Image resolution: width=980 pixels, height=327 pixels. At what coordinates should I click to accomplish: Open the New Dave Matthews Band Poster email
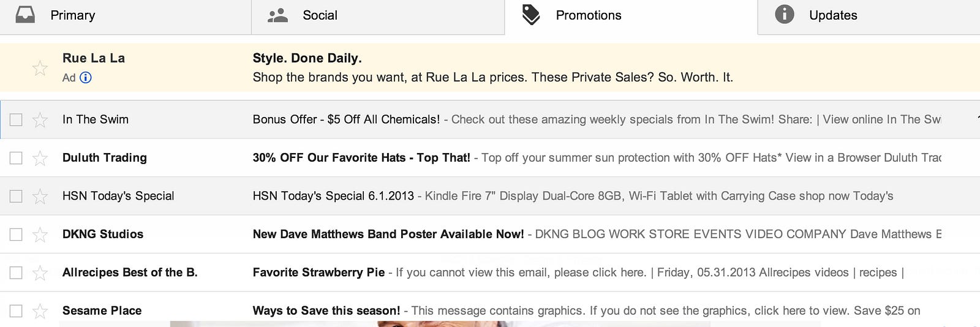click(x=388, y=235)
